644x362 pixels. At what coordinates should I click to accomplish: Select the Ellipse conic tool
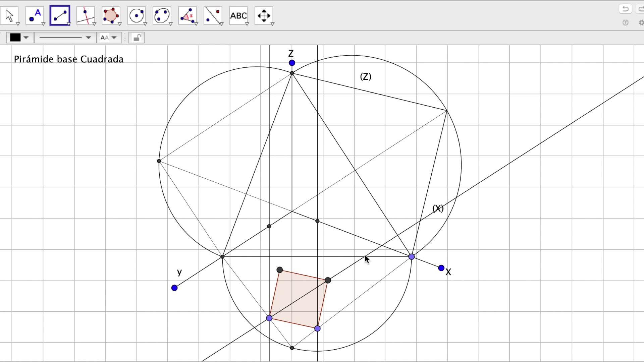162,15
